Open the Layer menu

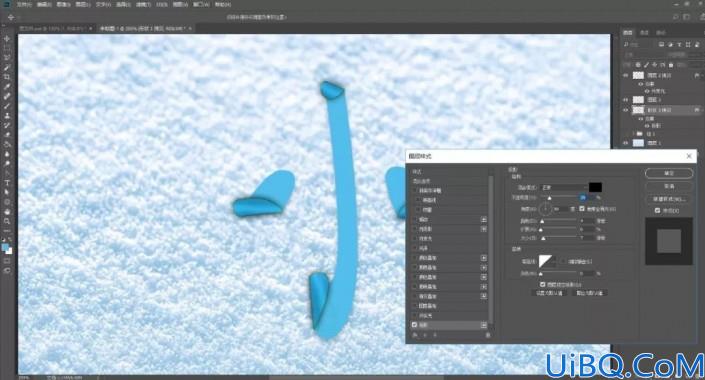tap(83, 4)
